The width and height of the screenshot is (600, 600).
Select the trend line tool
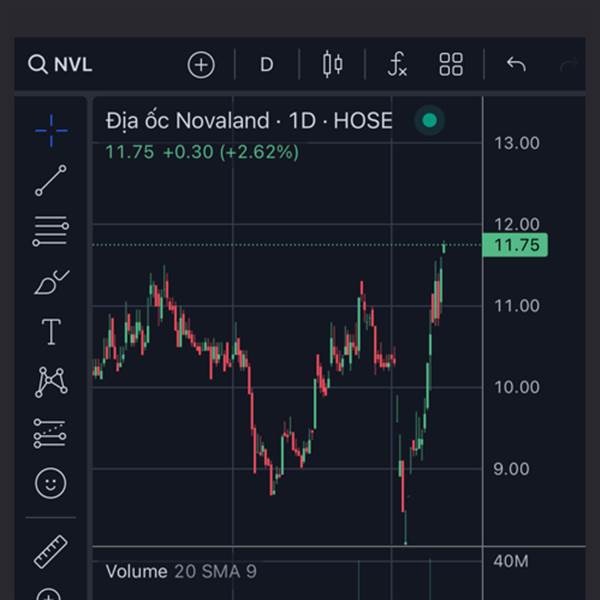coord(51,181)
